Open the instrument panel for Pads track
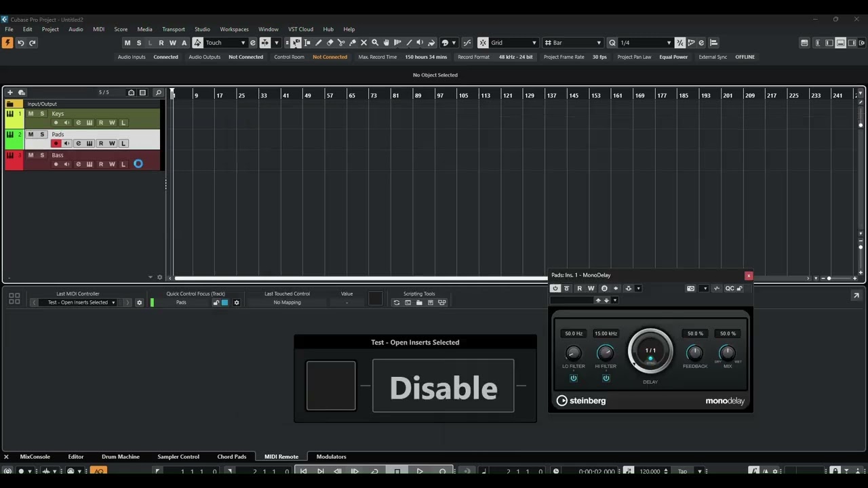Viewport: 868px width, 488px height. click(90, 144)
